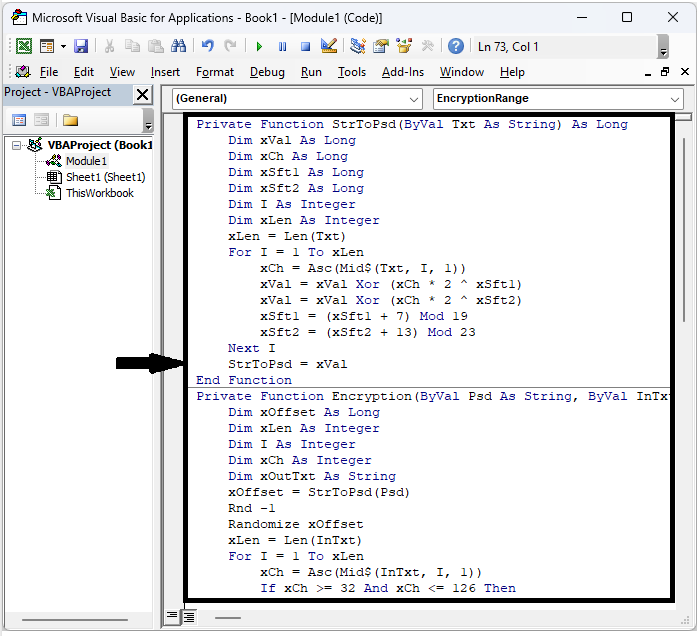Save the workbook with the floppy icon
Image resolution: width=699 pixels, height=636 pixels.
click(x=81, y=46)
